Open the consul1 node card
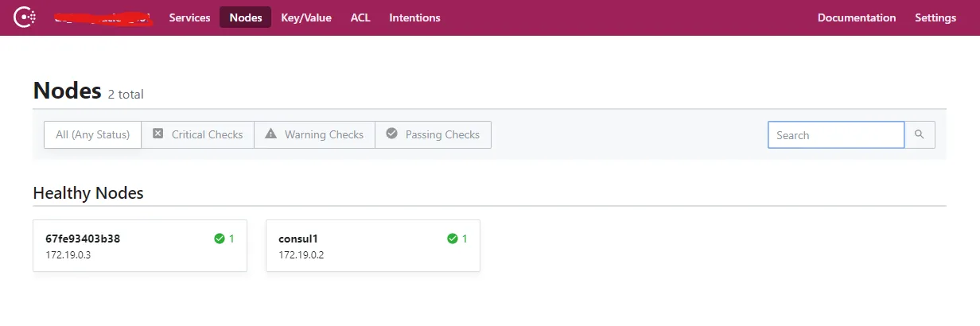 tap(298, 239)
